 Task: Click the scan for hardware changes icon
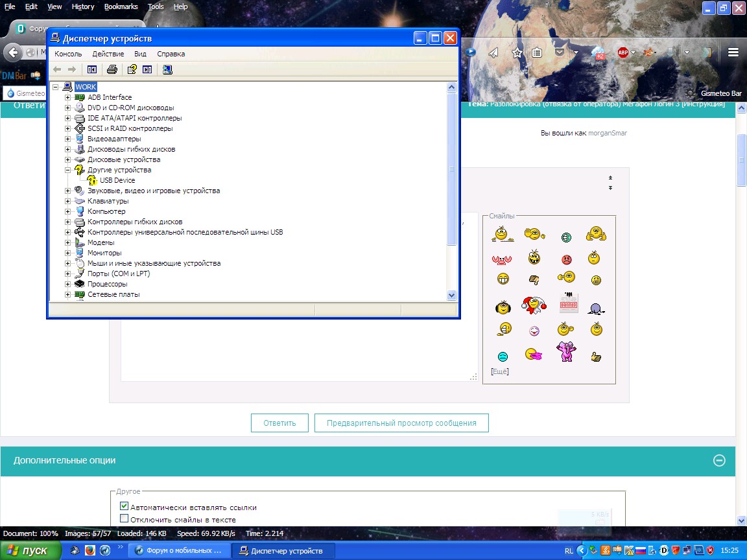pyautogui.click(x=167, y=69)
